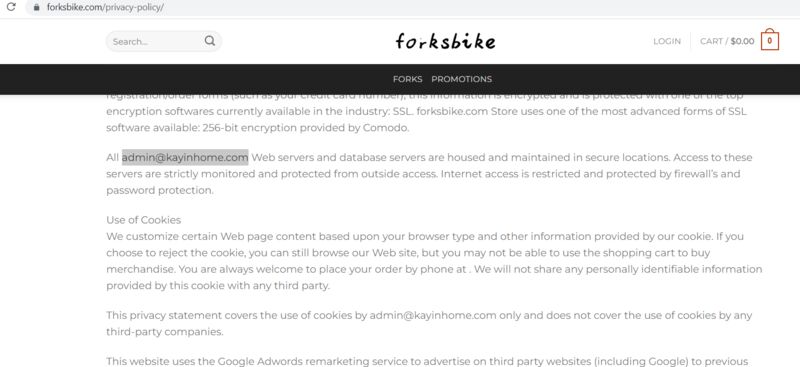This screenshot has width=800, height=367.
Task: Open the shopping cart bag icon
Action: point(769,39)
